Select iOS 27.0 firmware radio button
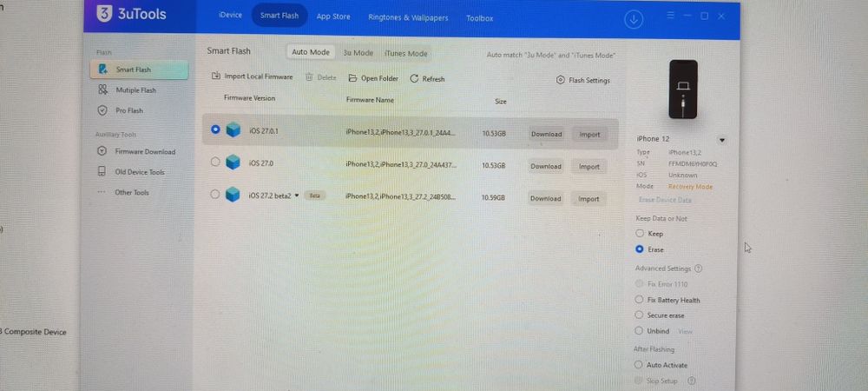The image size is (868, 391). pyautogui.click(x=216, y=162)
